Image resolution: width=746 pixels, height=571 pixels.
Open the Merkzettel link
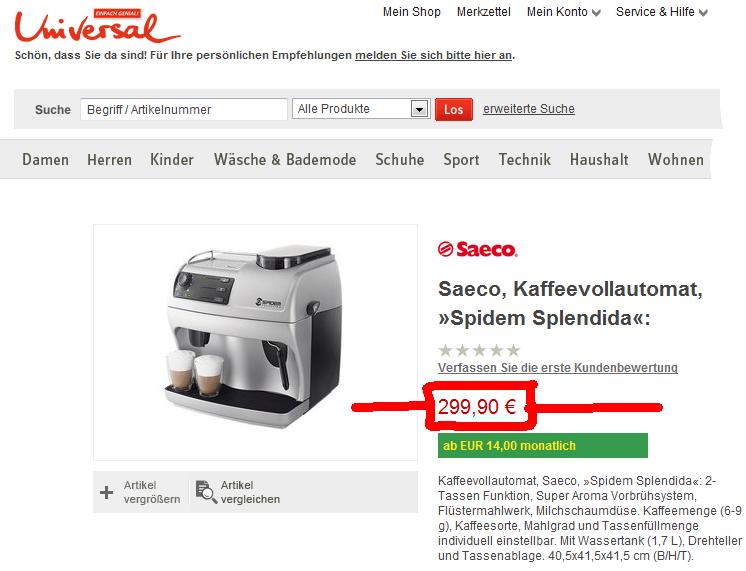click(x=483, y=12)
